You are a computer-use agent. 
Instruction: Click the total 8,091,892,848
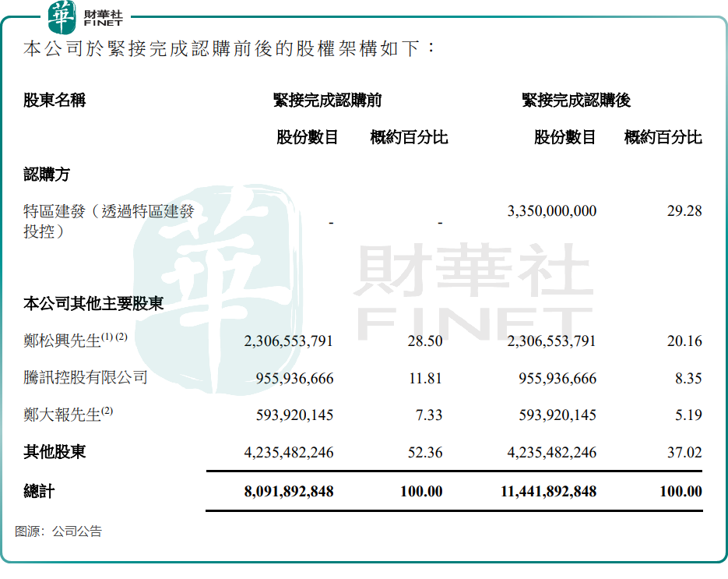pos(289,492)
